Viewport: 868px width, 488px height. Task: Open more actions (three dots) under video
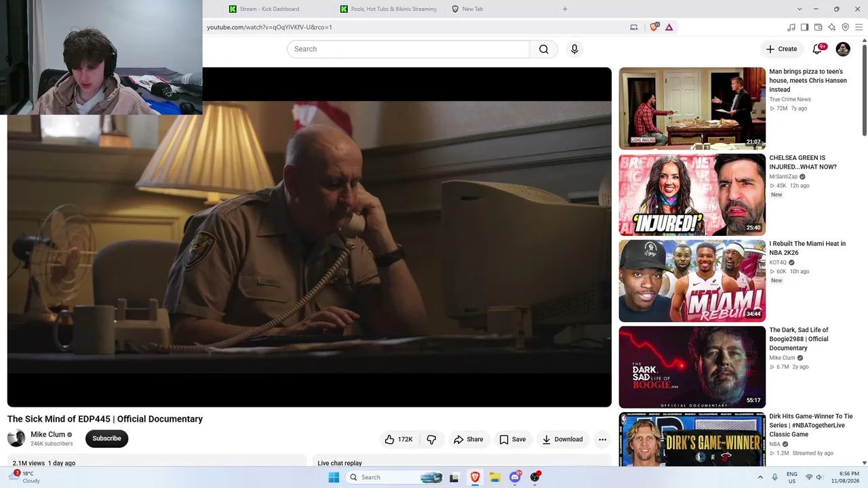(x=602, y=439)
